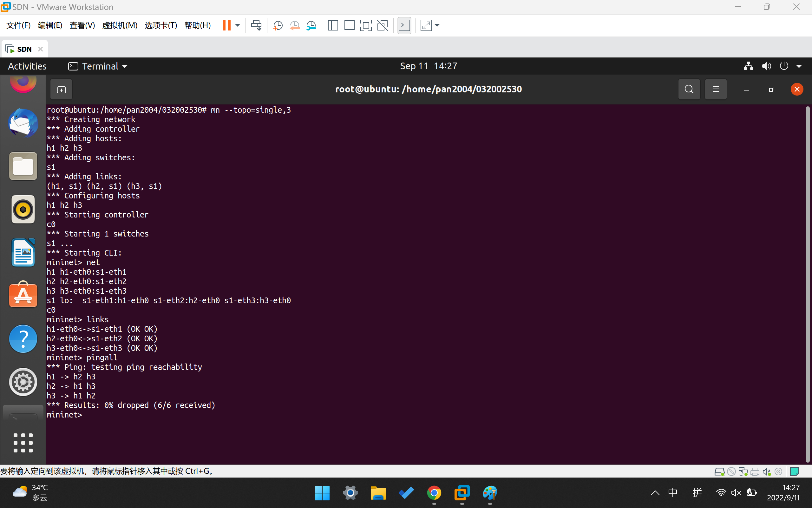The width and height of the screenshot is (812, 508).
Task: Open the 帮助(H) menu
Action: click(x=198, y=25)
